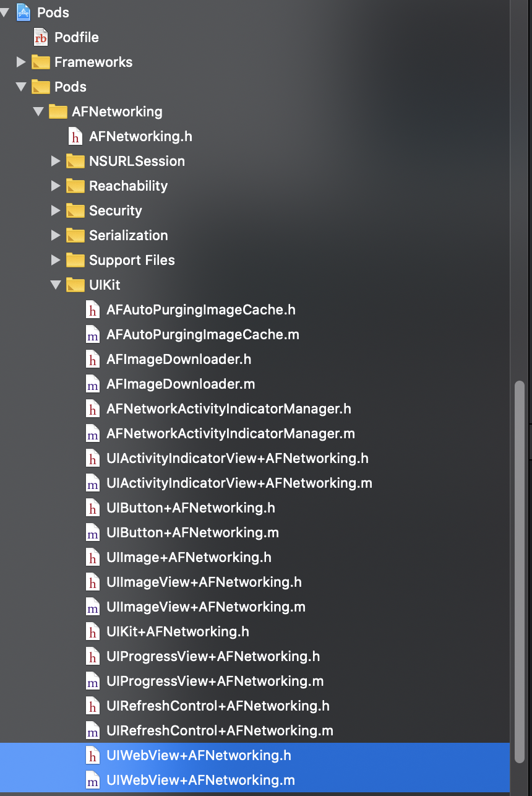Viewport: 532px width, 796px height.
Task: Click the AFNetworking folder icon
Action: click(58, 111)
